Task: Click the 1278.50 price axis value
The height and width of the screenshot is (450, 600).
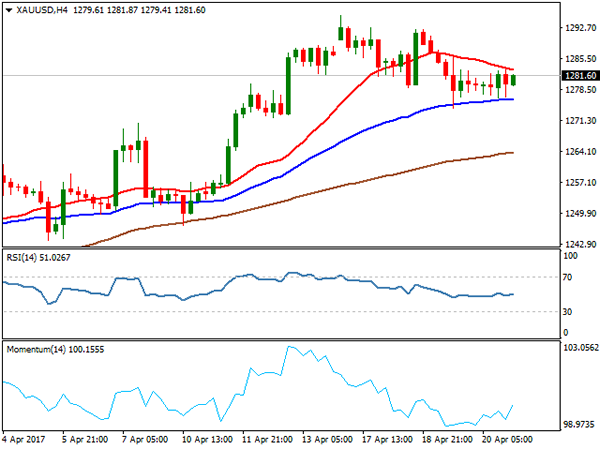Action: [580, 90]
